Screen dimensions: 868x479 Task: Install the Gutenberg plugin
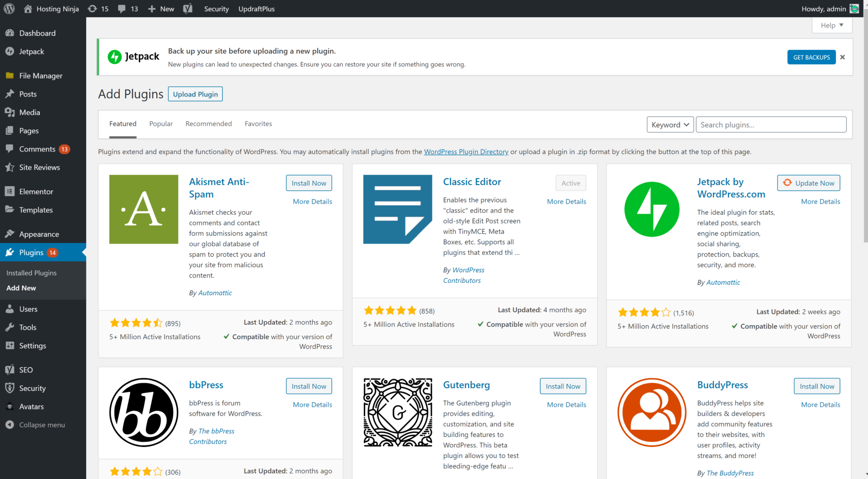click(563, 386)
